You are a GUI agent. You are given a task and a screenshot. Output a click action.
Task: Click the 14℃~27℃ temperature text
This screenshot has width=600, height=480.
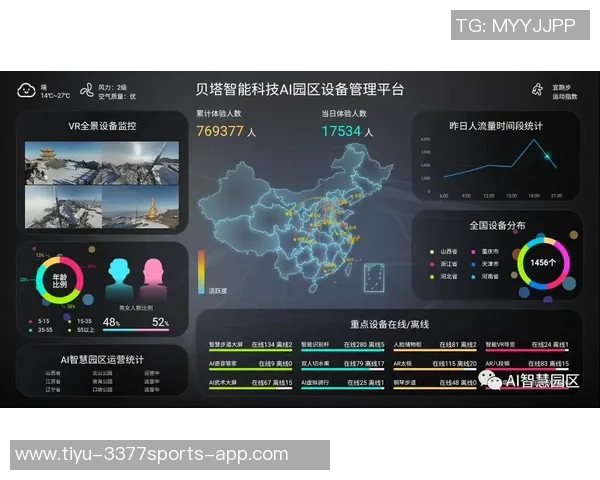coord(55,96)
